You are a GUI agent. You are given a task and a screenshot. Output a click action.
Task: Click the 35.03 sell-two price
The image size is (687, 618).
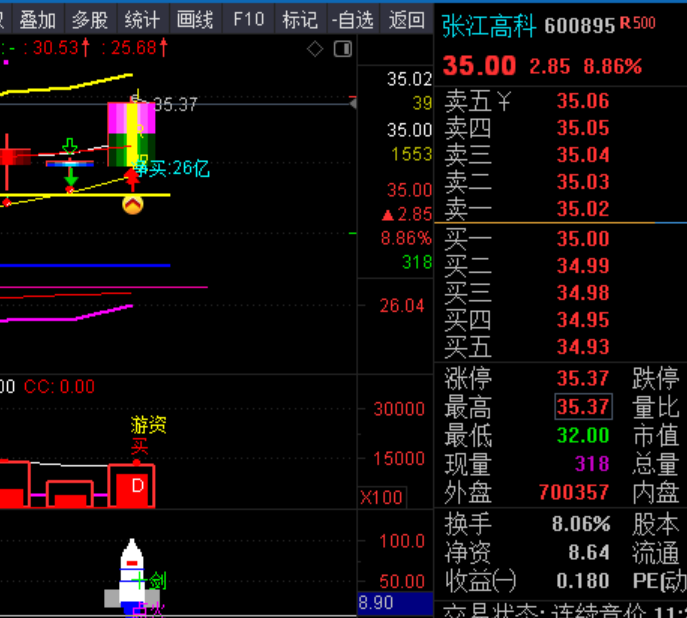tap(583, 182)
